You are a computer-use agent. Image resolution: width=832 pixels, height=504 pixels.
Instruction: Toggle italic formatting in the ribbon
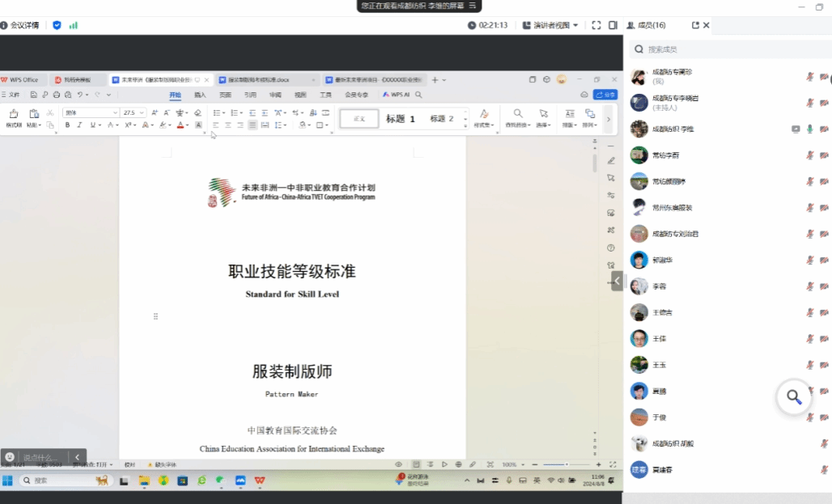coord(79,125)
